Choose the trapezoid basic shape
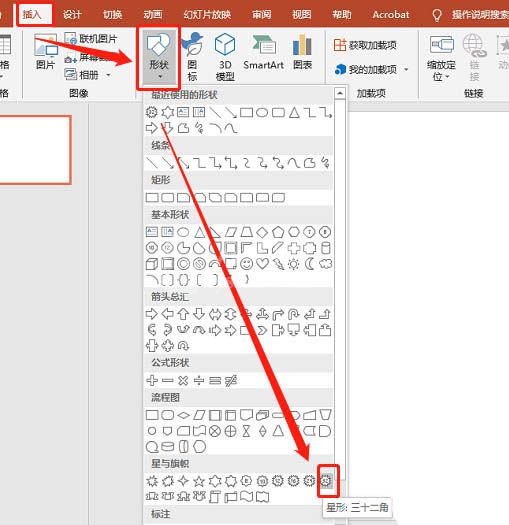 246,232
